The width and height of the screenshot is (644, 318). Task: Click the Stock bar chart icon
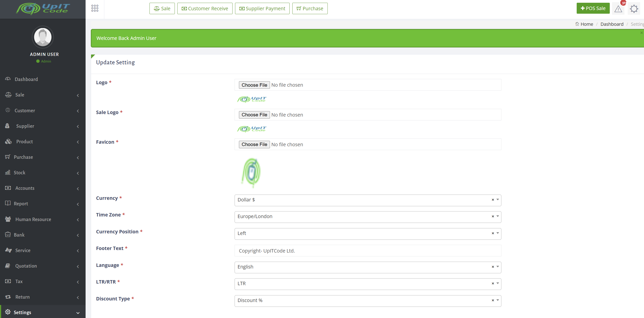pyautogui.click(x=8, y=172)
